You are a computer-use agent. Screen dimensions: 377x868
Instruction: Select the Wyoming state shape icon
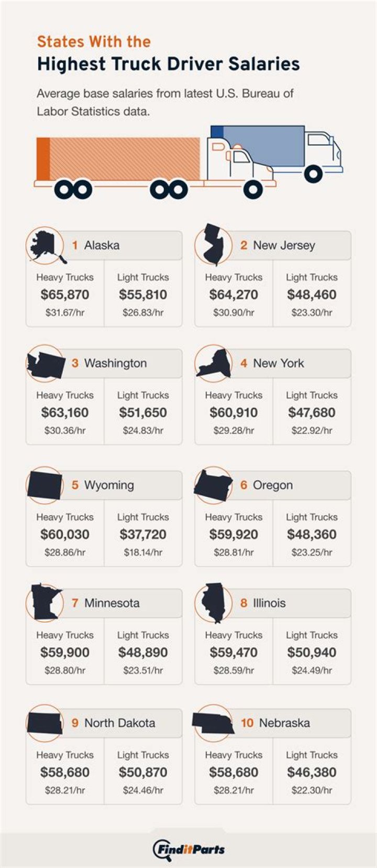point(45,485)
